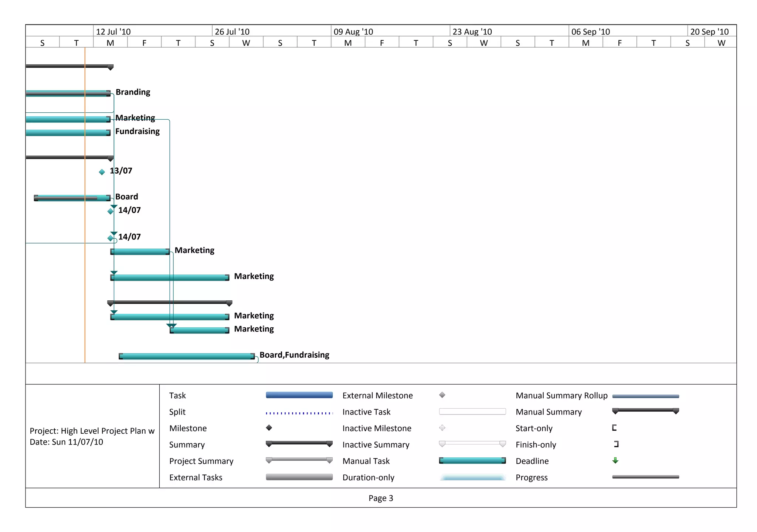Select the Duration-only light blue bar
This screenshot has width=757, height=532.
click(472, 477)
